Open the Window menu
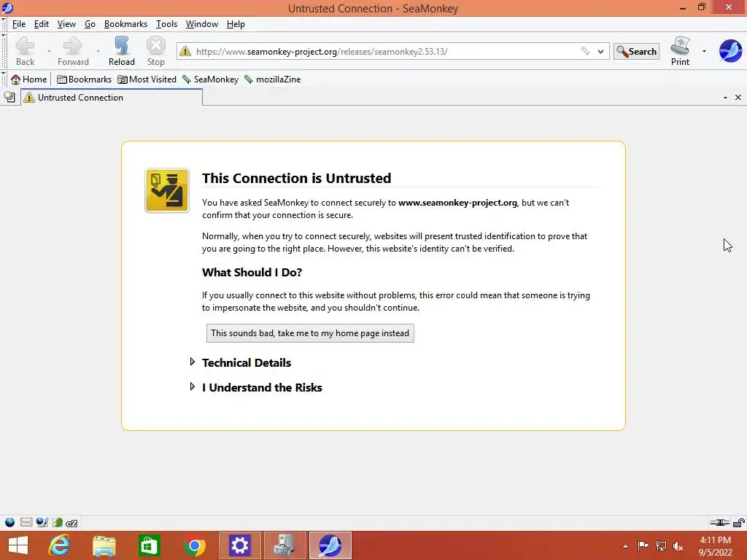Image resolution: width=747 pixels, height=560 pixels. tap(202, 24)
